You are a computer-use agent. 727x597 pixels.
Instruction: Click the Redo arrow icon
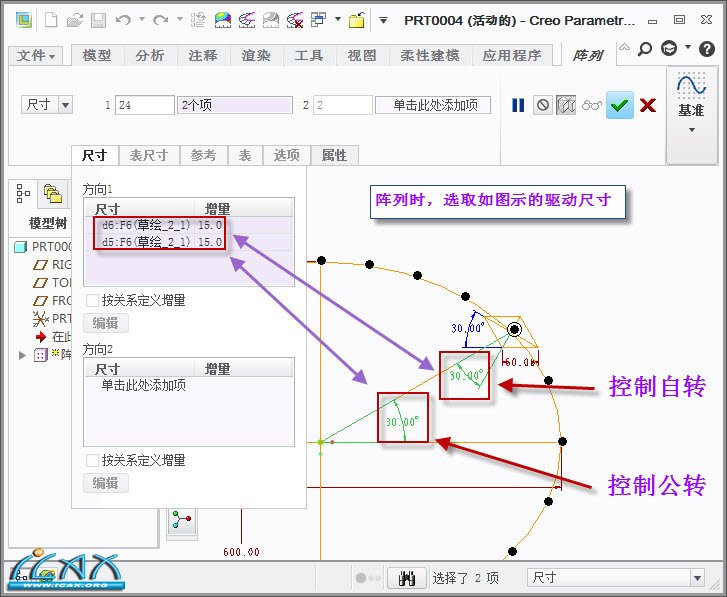click(160, 20)
